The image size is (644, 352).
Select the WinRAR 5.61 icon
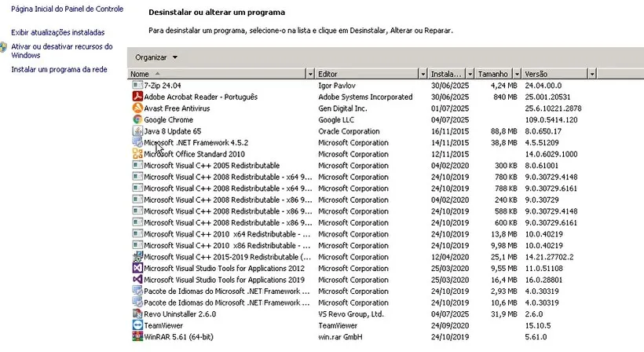(137, 337)
